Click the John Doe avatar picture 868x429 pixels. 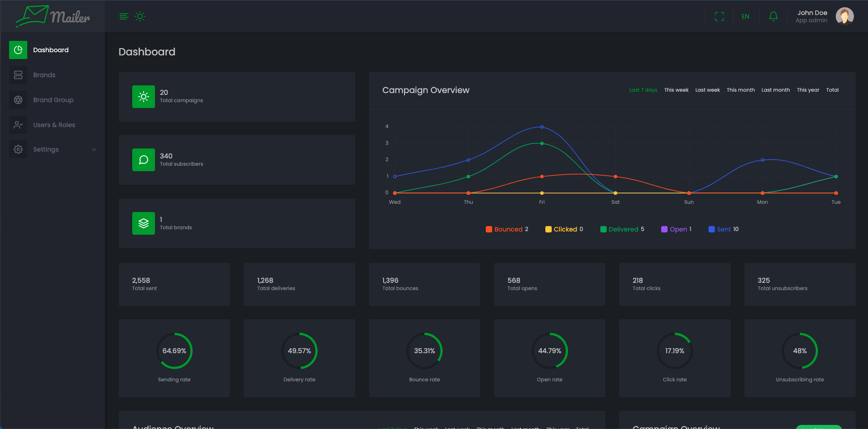tap(844, 16)
